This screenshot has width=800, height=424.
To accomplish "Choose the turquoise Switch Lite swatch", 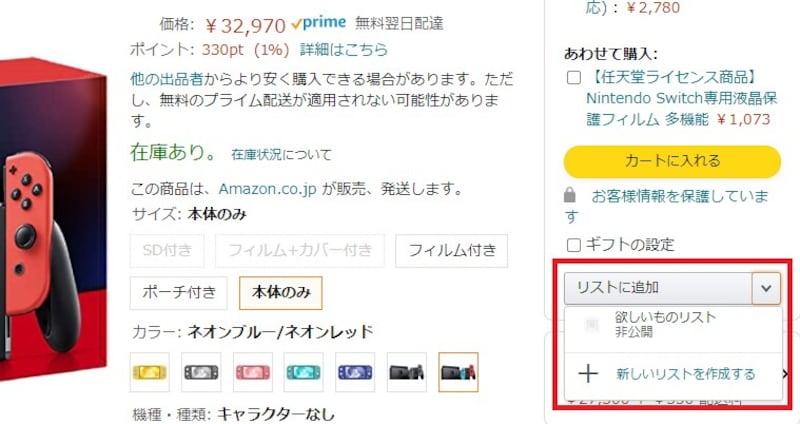I will click(304, 372).
